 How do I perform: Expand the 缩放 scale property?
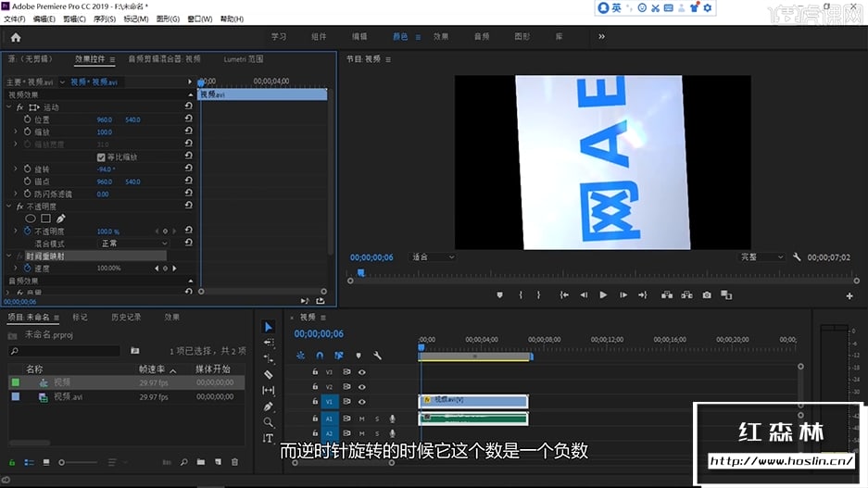[16, 131]
